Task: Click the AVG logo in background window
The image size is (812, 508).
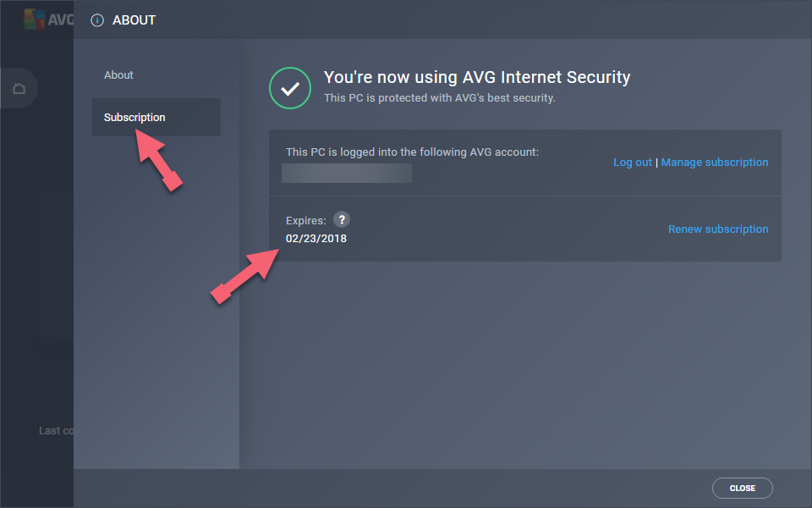Action: 48,19
